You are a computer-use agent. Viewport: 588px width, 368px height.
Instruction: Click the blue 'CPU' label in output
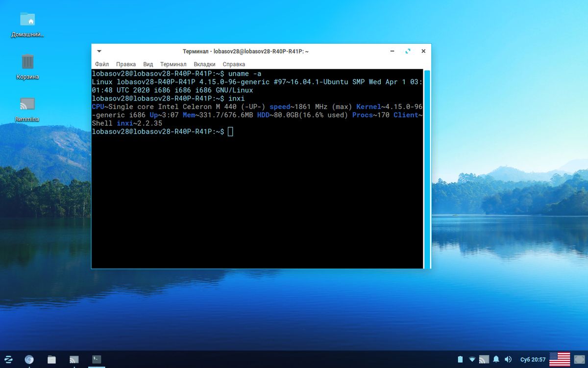pyautogui.click(x=98, y=107)
